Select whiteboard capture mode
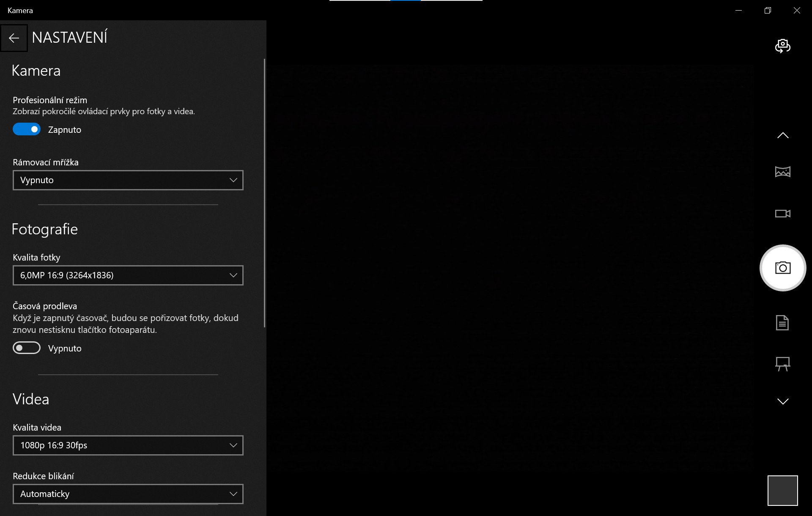 point(782,364)
